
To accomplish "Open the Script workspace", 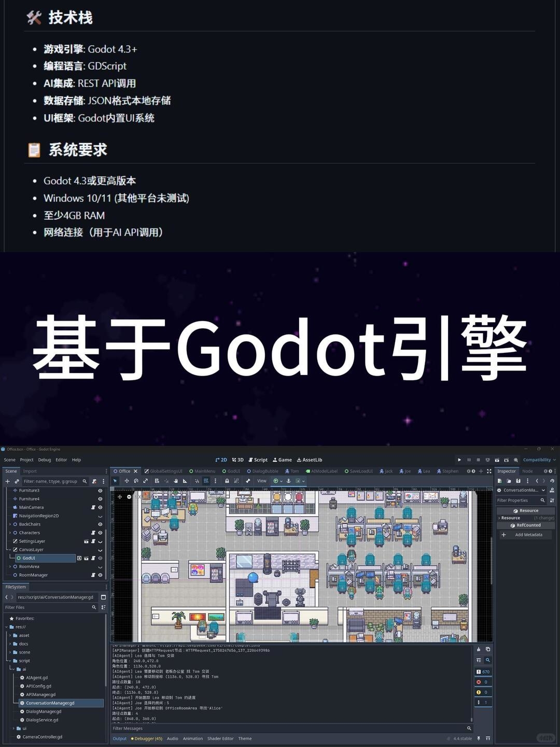I will [x=258, y=460].
